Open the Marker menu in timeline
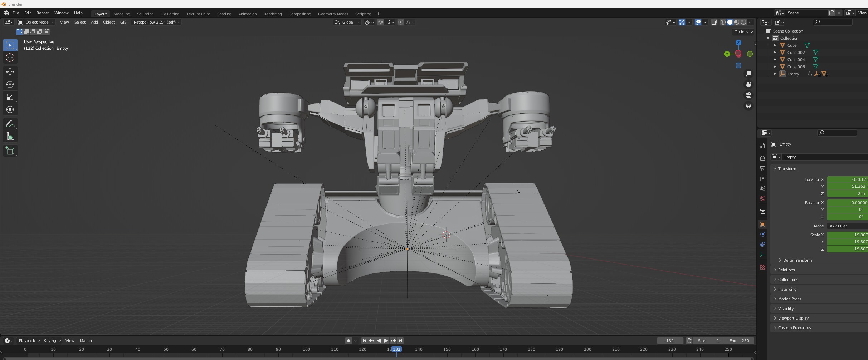868x360 pixels. coord(86,341)
